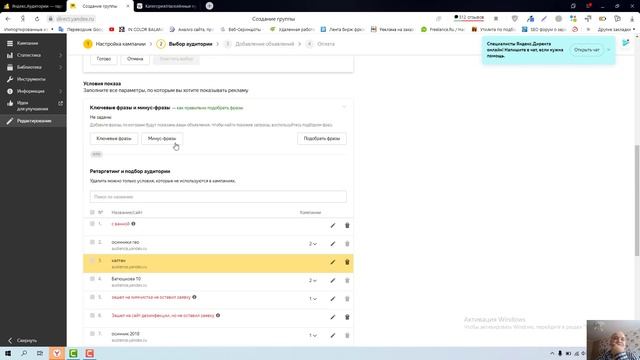Open the Минус-фразы button

click(162, 138)
